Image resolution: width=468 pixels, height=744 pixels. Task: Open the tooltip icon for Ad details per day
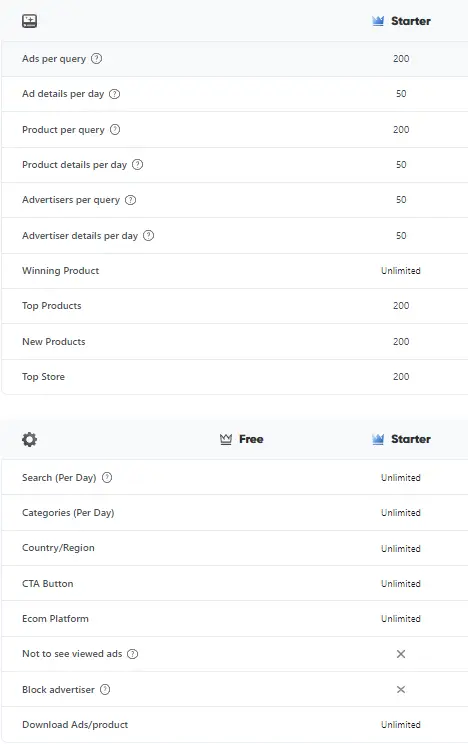(x=114, y=94)
